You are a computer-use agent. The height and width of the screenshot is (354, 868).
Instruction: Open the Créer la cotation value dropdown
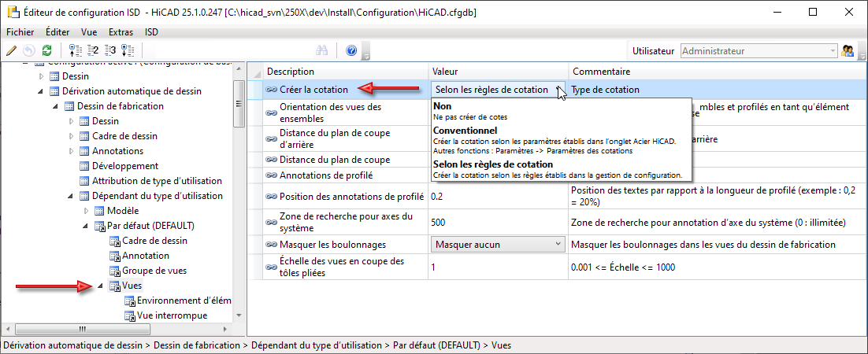tap(499, 90)
